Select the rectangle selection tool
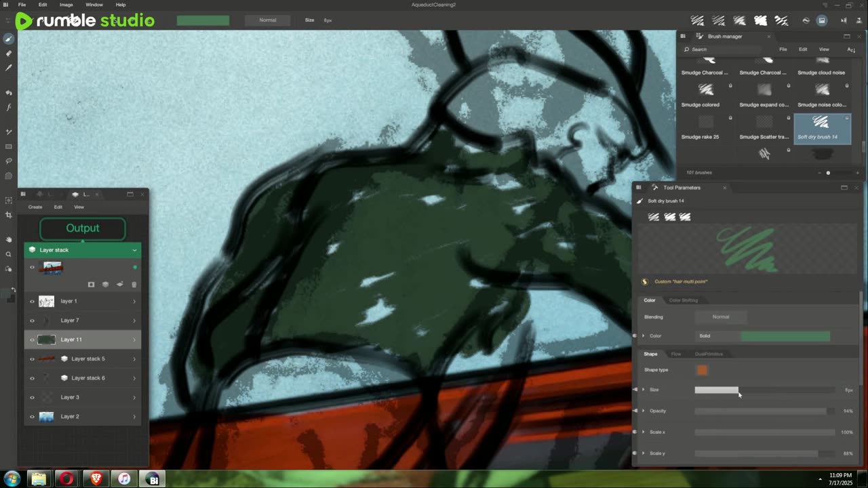 [x=9, y=146]
